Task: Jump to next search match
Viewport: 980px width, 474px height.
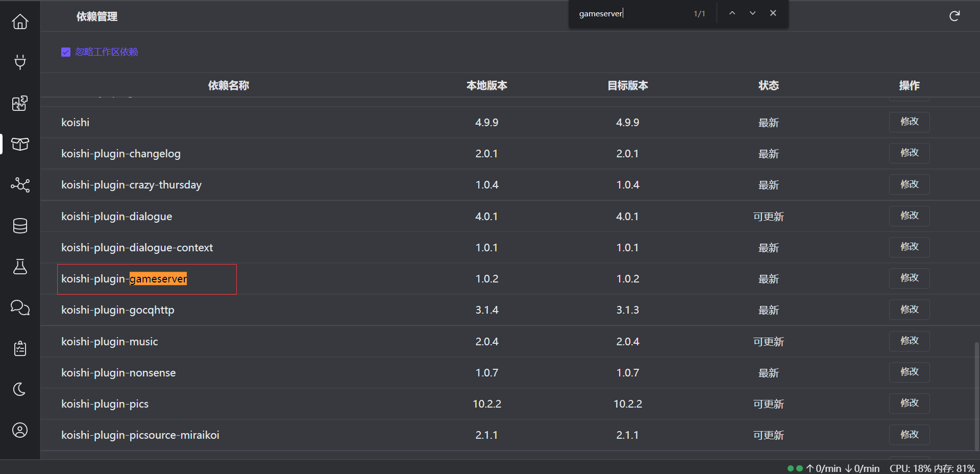Action: pyautogui.click(x=752, y=13)
